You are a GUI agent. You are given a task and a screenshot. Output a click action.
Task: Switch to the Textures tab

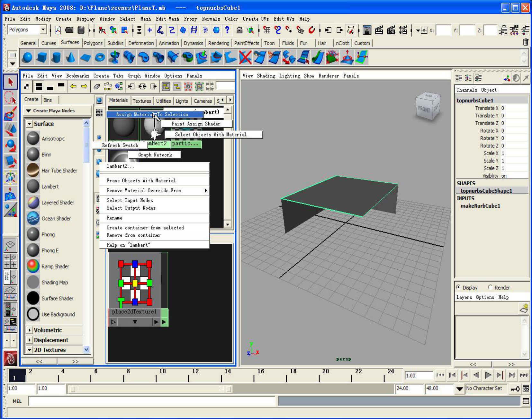142,101
